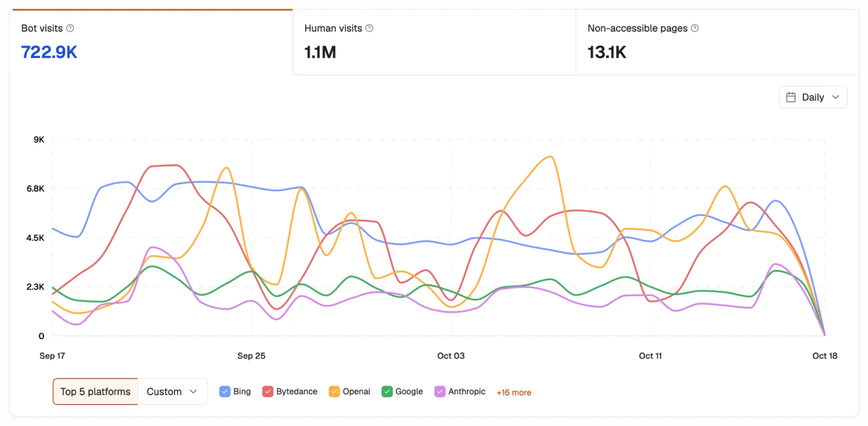Click the 1.1M human visits value

point(320,52)
